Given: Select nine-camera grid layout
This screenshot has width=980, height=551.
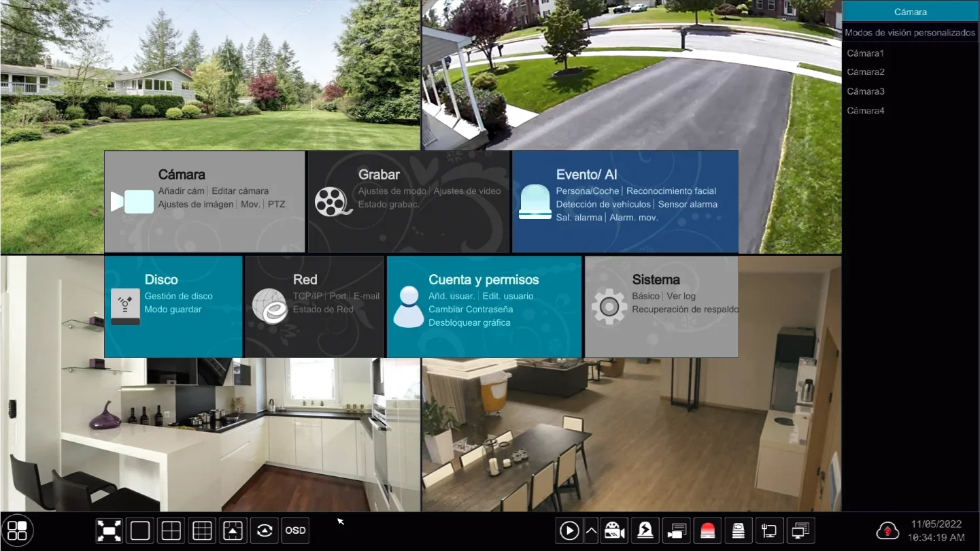Looking at the screenshot, I should coord(203,531).
